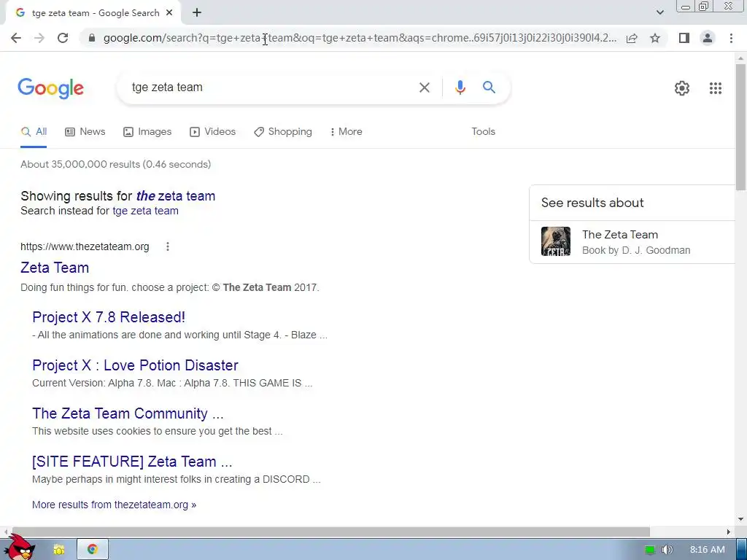Bookmark this page with the star

pyautogui.click(x=655, y=38)
